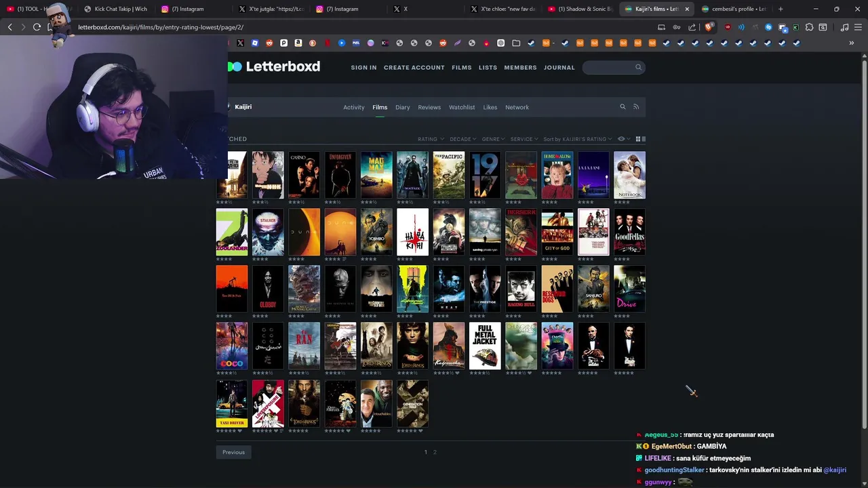The height and width of the screenshot is (488, 868).
Task: Expand the RATING filter dropdown
Action: pyautogui.click(x=431, y=139)
